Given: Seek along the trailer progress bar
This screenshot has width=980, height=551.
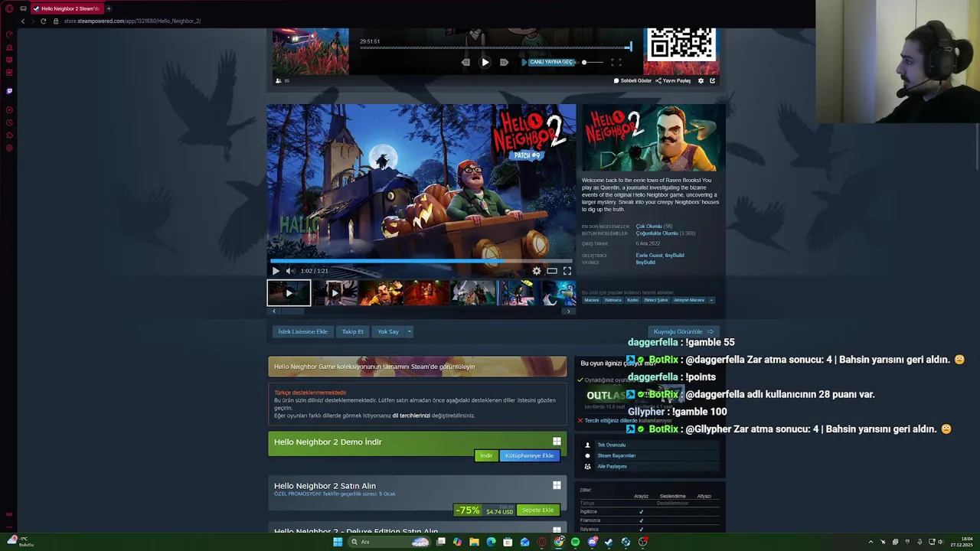Looking at the screenshot, I should [421, 260].
